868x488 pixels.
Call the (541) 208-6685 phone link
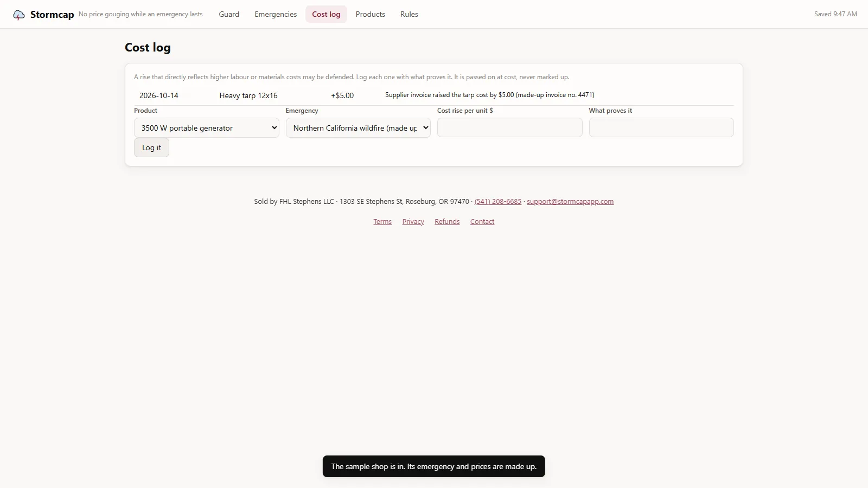coord(498,202)
